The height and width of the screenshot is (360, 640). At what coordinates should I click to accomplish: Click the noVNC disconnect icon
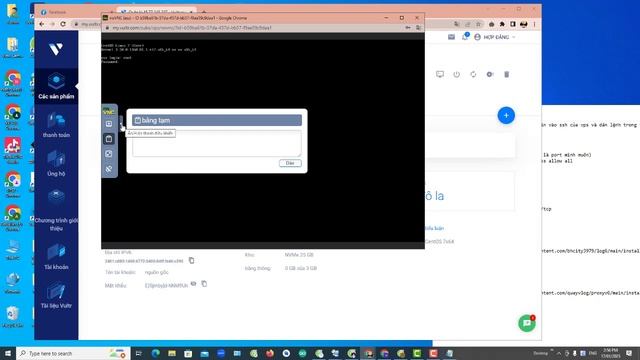coord(109,169)
